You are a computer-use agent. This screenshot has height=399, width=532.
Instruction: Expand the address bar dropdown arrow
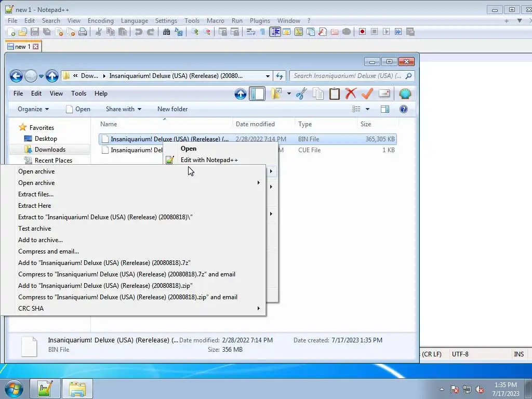268,76
